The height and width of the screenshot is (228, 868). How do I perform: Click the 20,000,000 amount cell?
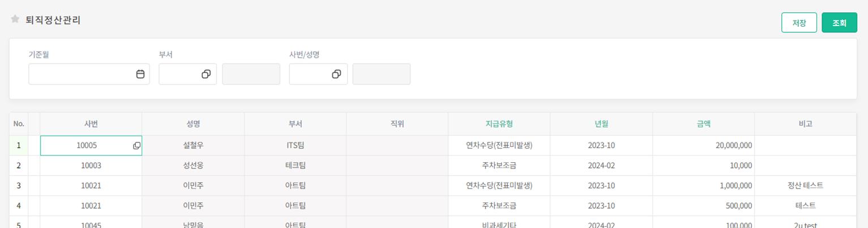(703, 145)
